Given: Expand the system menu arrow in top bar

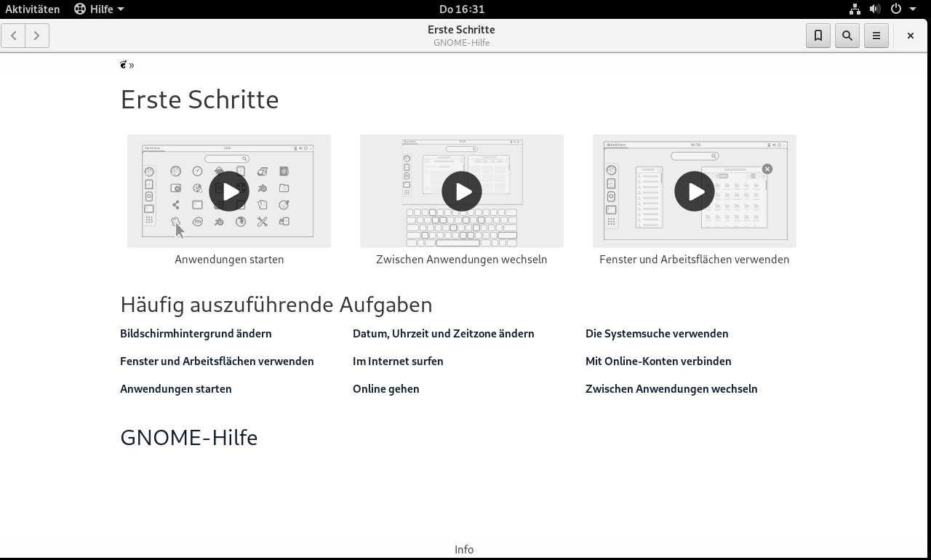Looking at the screenshot, I should point(913,9).
